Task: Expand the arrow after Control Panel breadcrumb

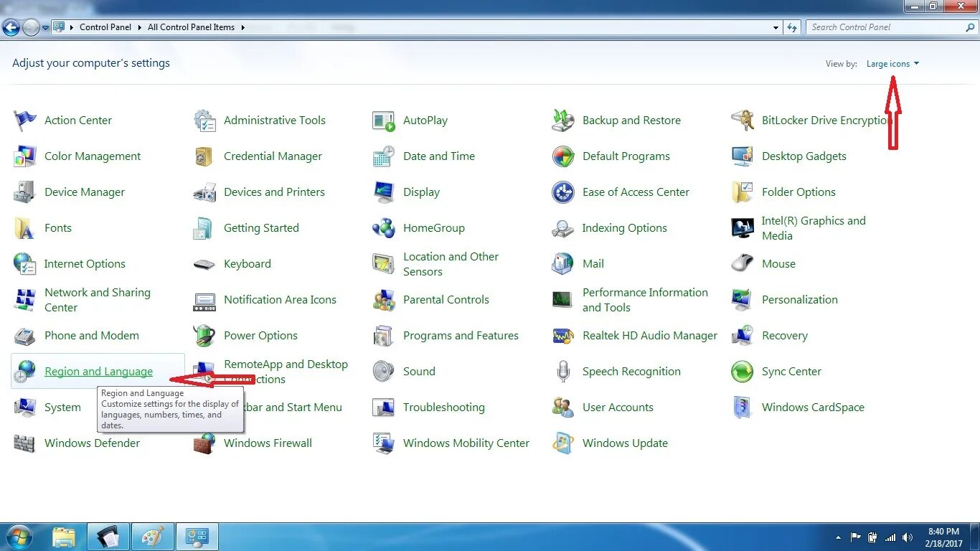Action: point(139,27)
